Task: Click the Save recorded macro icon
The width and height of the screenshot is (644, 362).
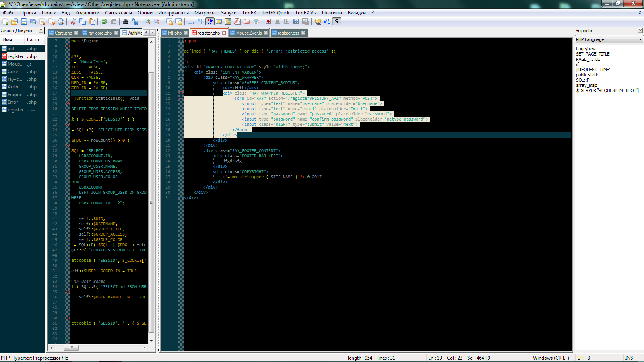Action: 305,21
